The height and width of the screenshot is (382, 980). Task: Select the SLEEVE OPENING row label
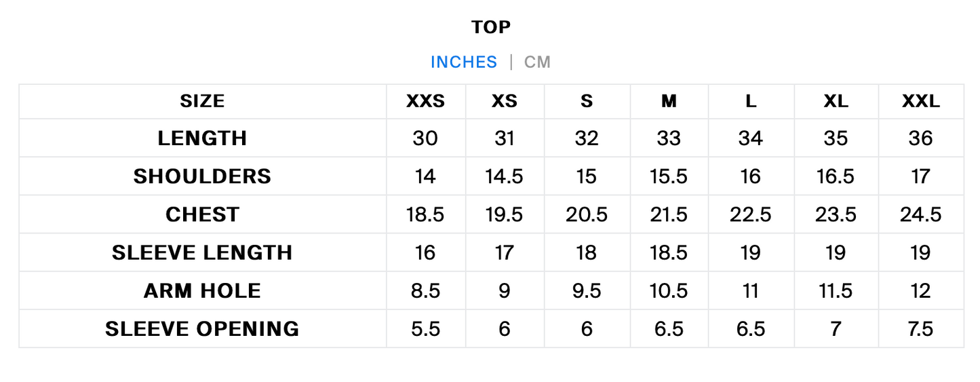[202, 329]
